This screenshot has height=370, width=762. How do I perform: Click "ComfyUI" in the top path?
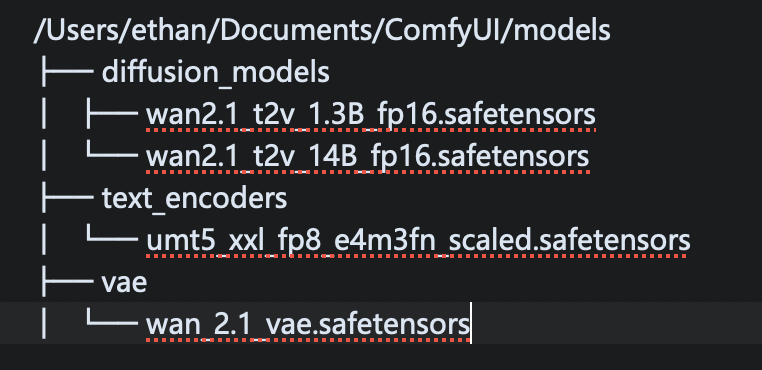pyautogui.click(x=321, y=31)
